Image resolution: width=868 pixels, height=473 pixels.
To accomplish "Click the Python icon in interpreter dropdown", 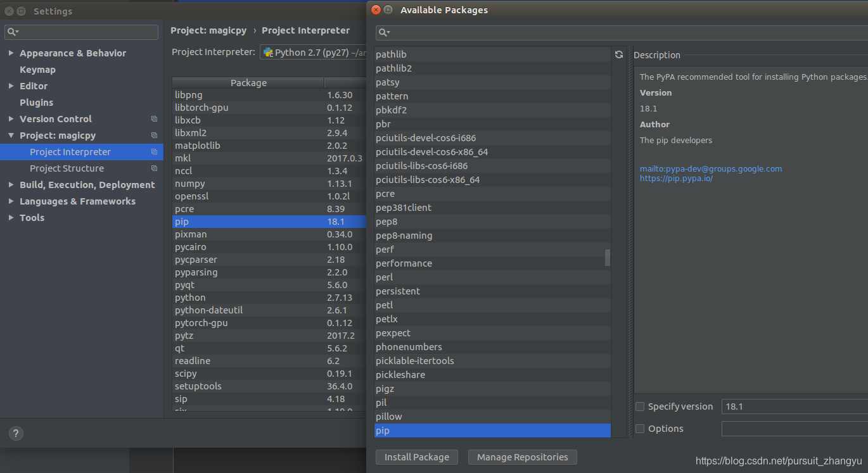I will click(x=269, y=53).
